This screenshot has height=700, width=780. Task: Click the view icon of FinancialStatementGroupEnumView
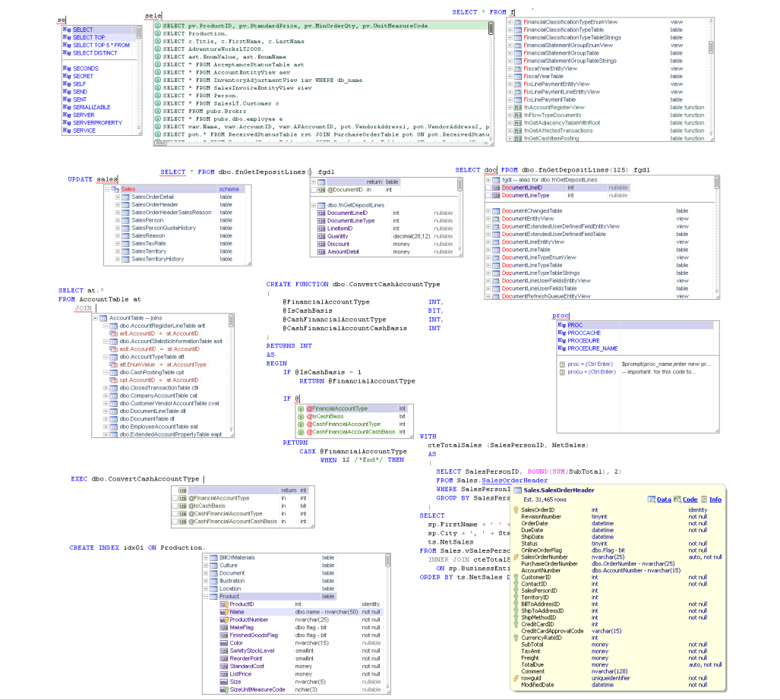(518, 46)
